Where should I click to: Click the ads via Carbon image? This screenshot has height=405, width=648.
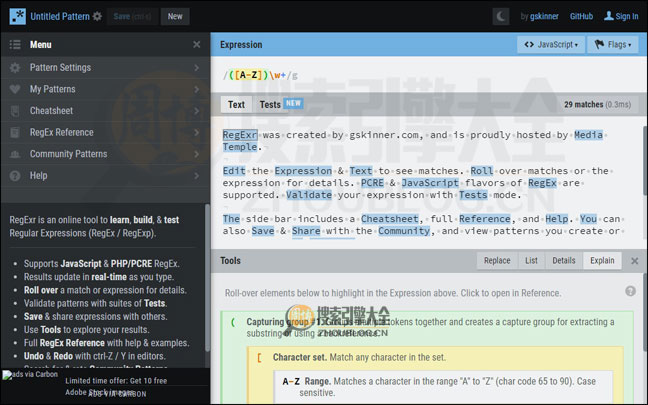click(x=30, y=374)
